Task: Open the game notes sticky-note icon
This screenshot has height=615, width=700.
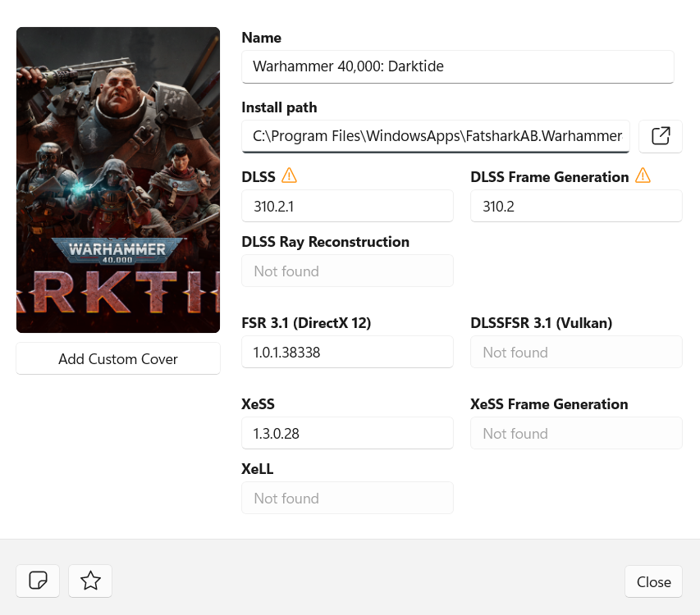Action: [x=38, y=581]
